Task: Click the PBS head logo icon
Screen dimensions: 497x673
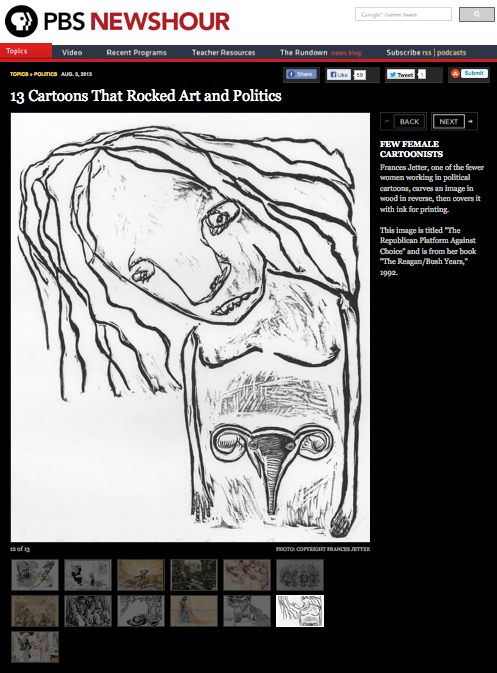Action: (x=21, y=21)
